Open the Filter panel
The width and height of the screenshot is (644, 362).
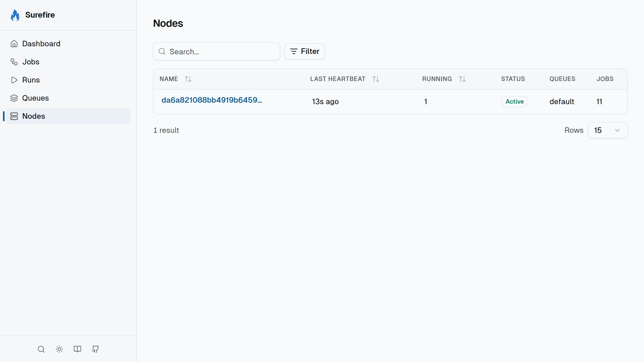305,51
